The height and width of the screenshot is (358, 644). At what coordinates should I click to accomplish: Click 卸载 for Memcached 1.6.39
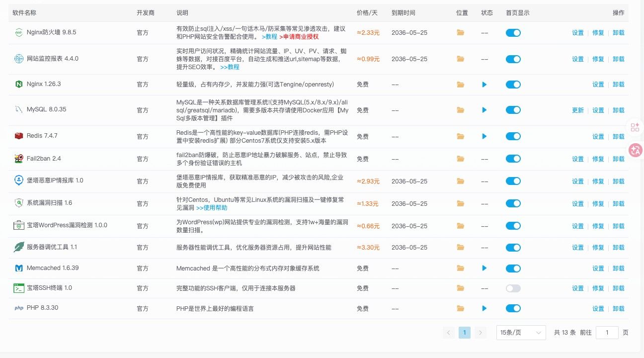[x=619, y=268]
